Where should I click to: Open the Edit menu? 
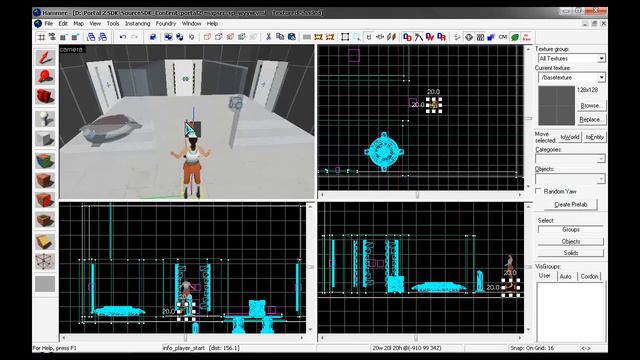63,24
